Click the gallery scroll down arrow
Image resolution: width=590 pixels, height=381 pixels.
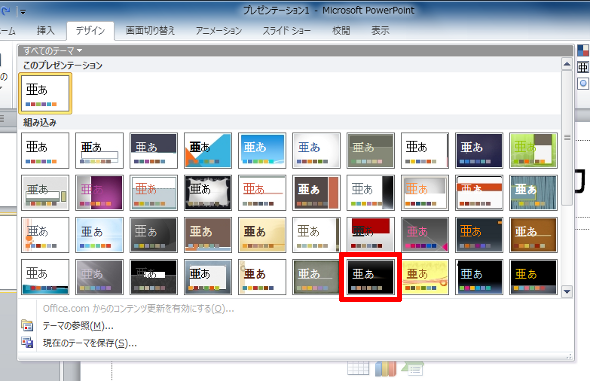[567, 291]
